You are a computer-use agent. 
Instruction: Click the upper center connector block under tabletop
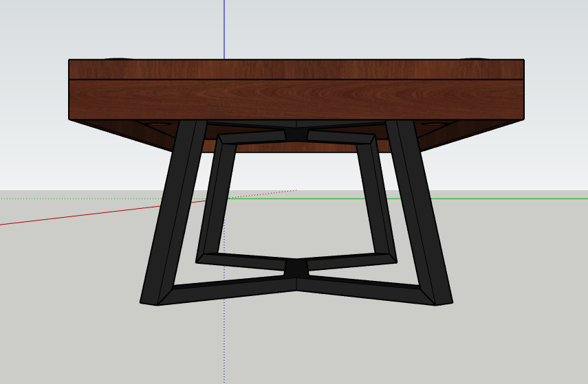point(296,134)
